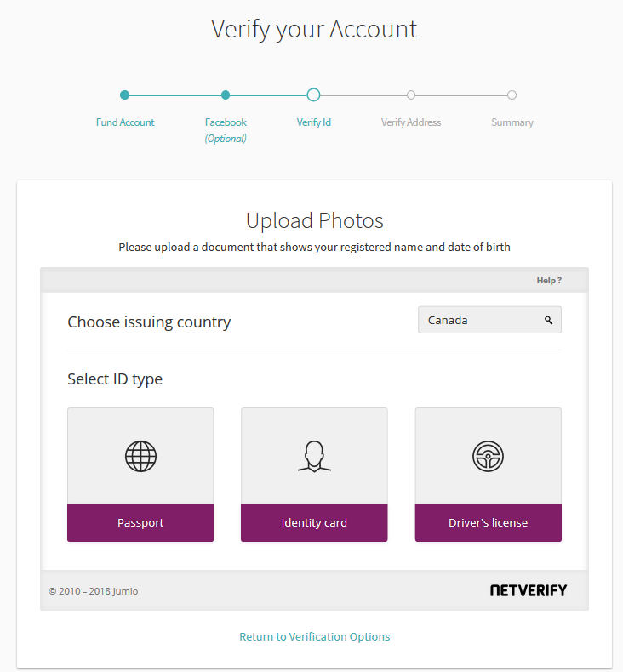
Task: Click the Fund Account step circle
Action: coord(125,94)
